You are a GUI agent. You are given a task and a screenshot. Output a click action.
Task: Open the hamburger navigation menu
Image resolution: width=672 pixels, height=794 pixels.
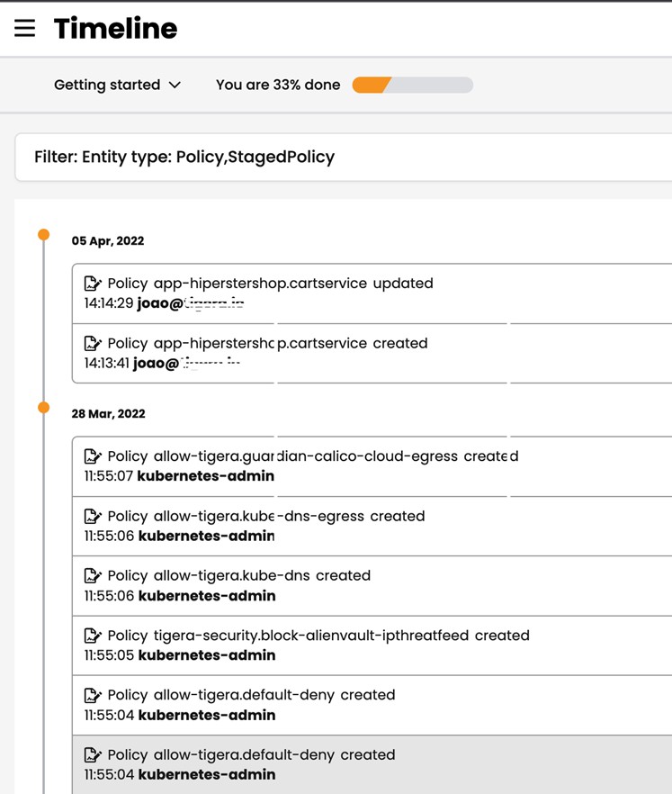[x=25, y=29]
